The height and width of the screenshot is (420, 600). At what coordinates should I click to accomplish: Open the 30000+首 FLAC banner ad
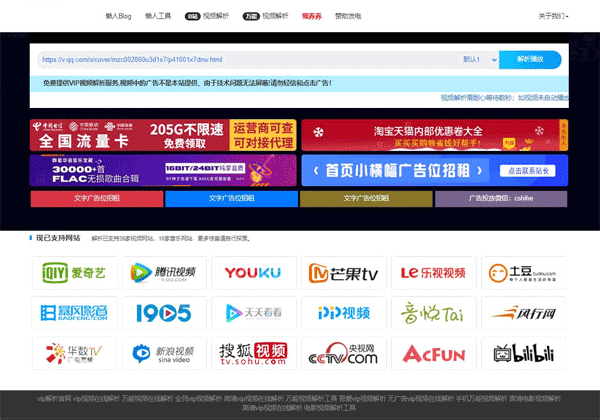point(163,170)
